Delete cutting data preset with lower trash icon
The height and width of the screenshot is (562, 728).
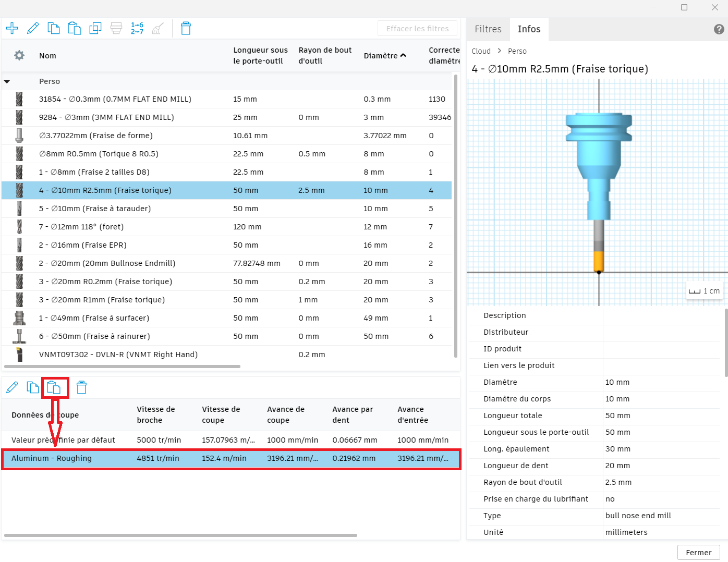pyautogui.click(x=81, y=387)
